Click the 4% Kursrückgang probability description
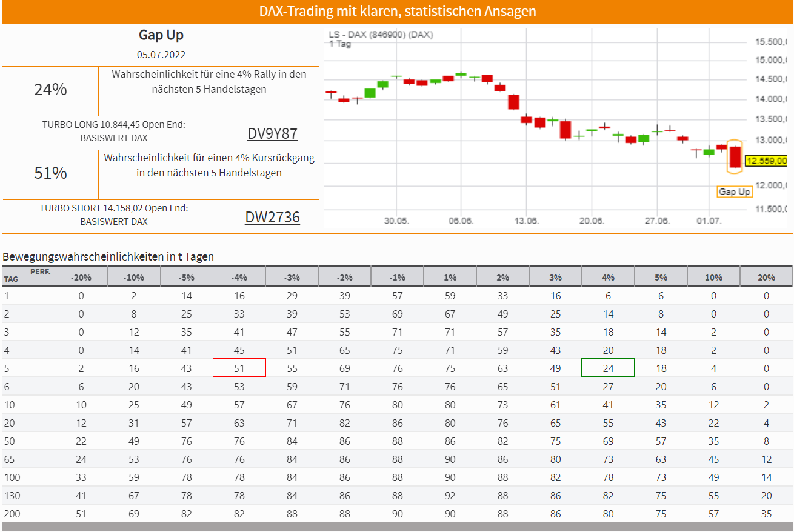The width and height of the screenshot is (794, 532). 209,165
